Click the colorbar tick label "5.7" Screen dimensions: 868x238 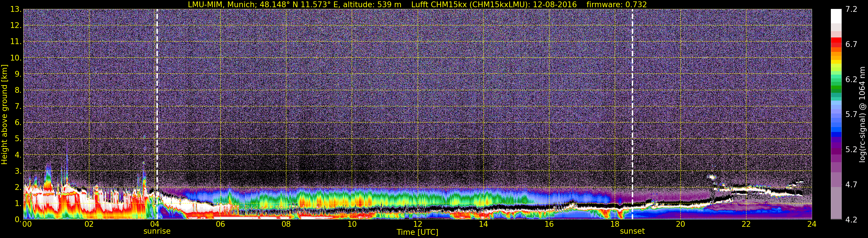point(851,115)
